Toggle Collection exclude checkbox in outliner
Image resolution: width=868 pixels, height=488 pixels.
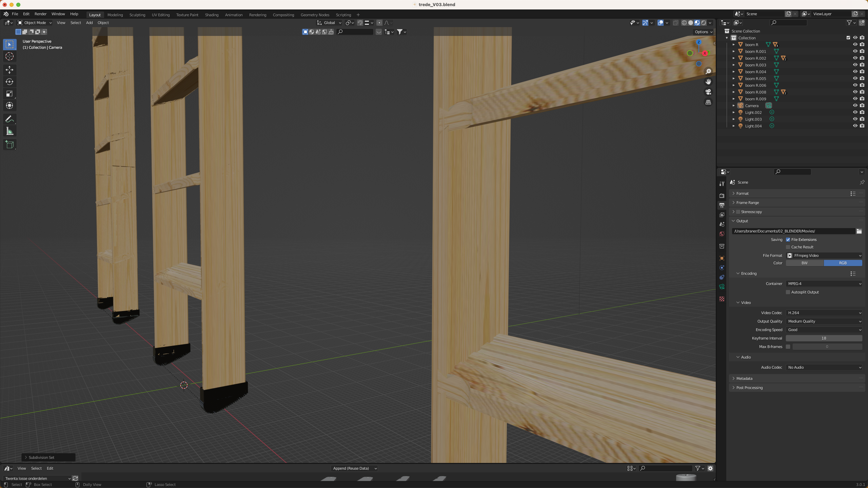[x=848, y=38]
